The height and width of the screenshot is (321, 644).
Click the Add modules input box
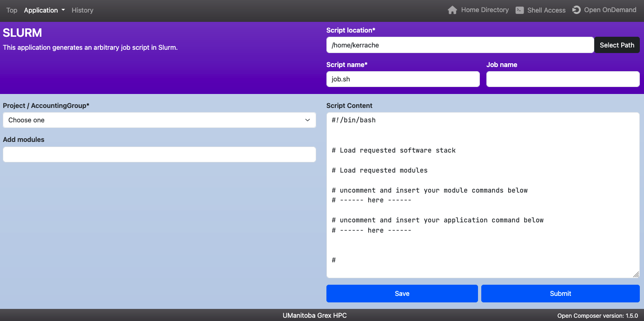159,154
